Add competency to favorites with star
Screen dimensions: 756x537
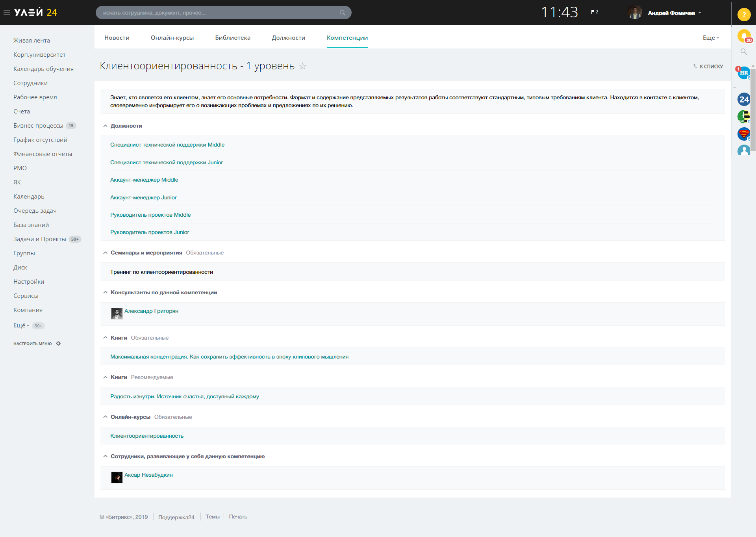pos(302,66)
